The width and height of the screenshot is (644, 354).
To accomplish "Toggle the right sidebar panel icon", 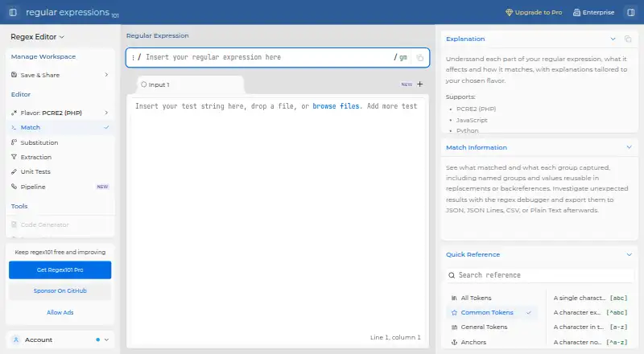I will [x=631, y=12].
